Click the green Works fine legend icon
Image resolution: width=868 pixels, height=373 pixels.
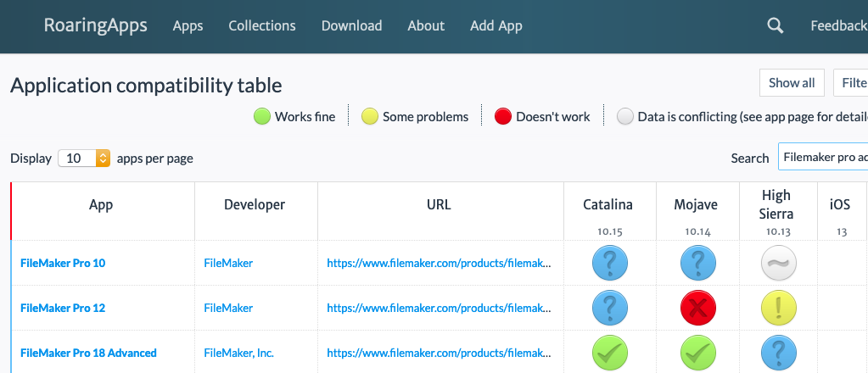click(x=262, y=117)
